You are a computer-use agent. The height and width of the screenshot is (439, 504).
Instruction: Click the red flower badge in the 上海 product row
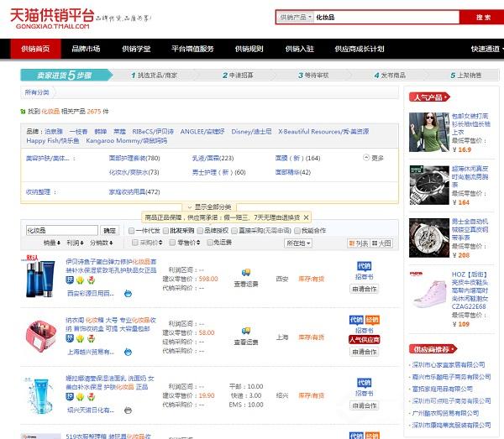click(92, 338)
